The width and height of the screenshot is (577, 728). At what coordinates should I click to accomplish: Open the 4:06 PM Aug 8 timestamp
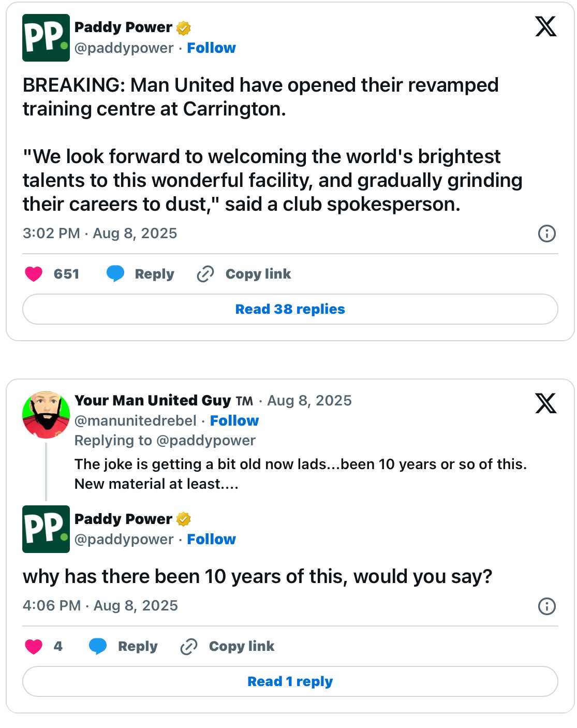click(100, 606)
